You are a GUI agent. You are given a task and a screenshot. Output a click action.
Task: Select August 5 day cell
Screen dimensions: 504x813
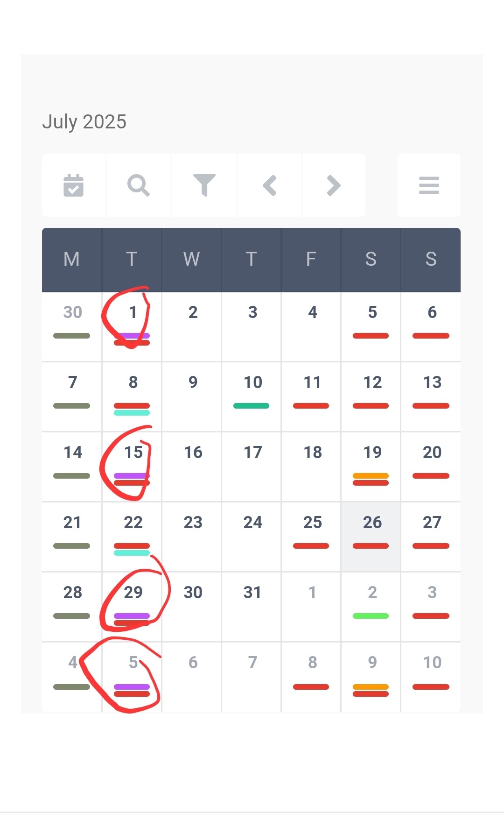tap(132, 677)
